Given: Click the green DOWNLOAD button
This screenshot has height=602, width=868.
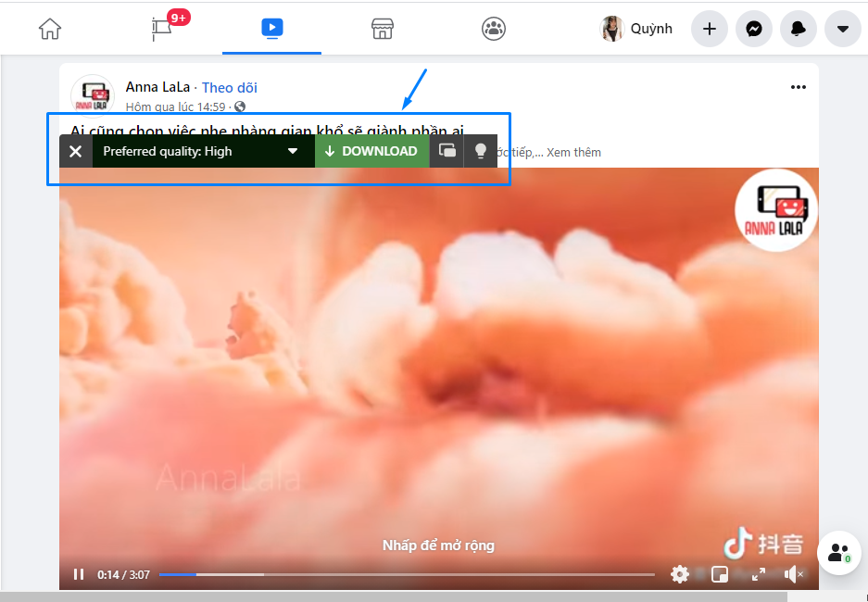Looking at the screenshot, I should (371, 151).
